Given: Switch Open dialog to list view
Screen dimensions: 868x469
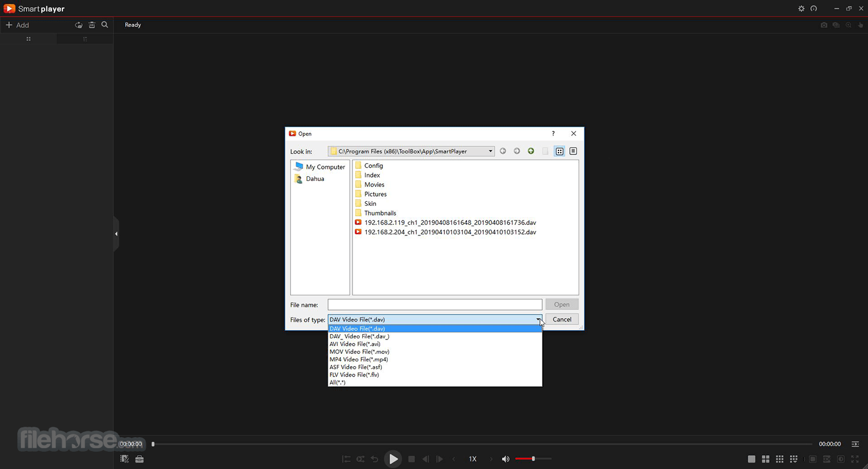Looking at the screenshot, I should [x=560, y=152].
